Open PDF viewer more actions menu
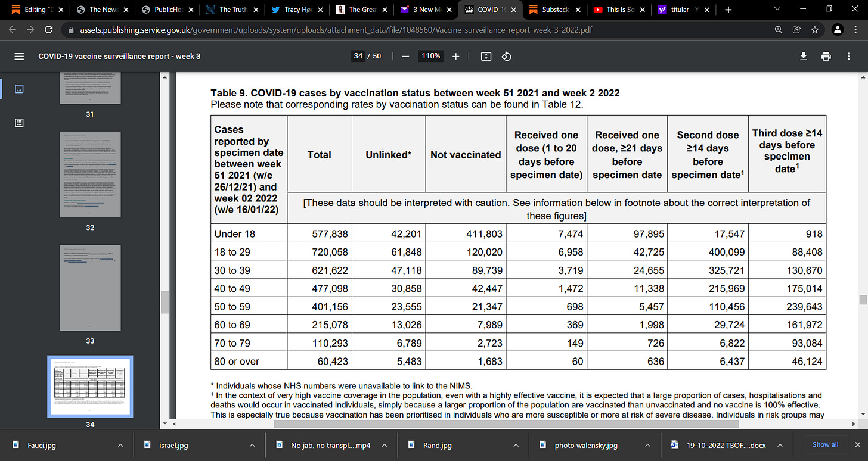Screen dimensions: 868x461 (849, 56)
